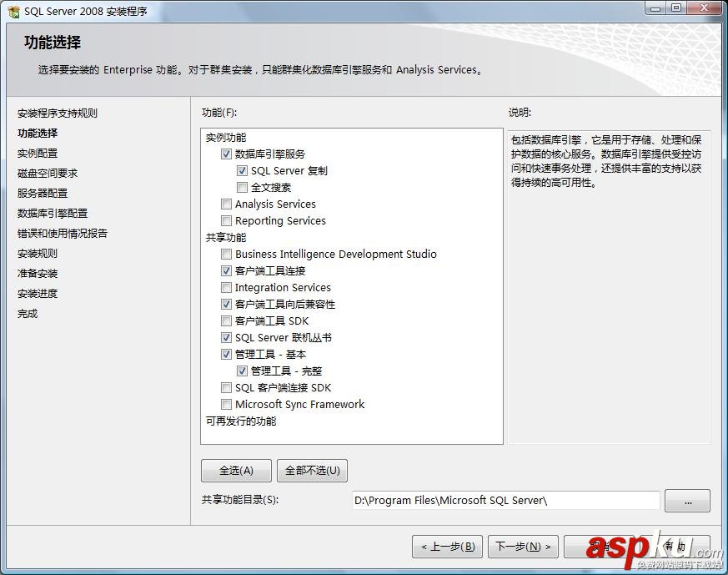
Task: Click the 共享功能目录 path input field
Action: point(505,500)
